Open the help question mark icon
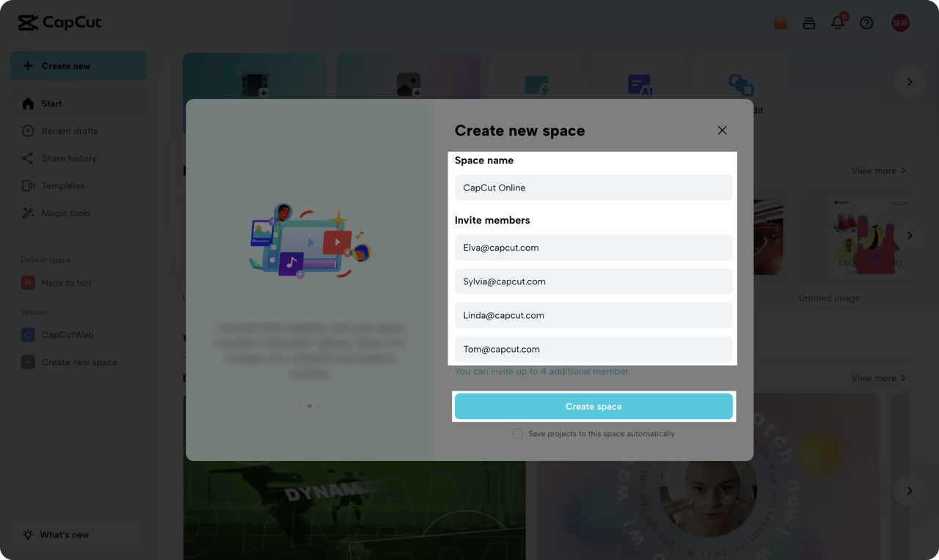Image resolution: width=939 pixels, height=560 pixels. point(866,23)
